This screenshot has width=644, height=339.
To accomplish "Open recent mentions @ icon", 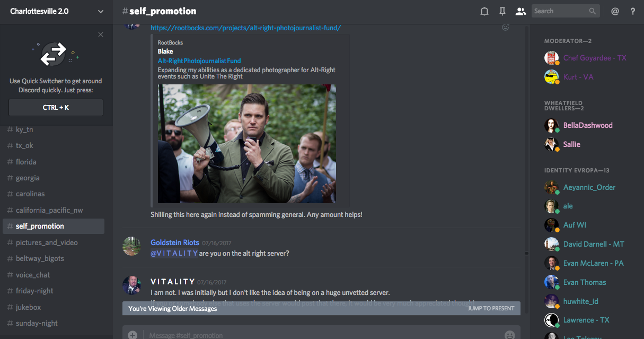I will (x=615, y=11).
